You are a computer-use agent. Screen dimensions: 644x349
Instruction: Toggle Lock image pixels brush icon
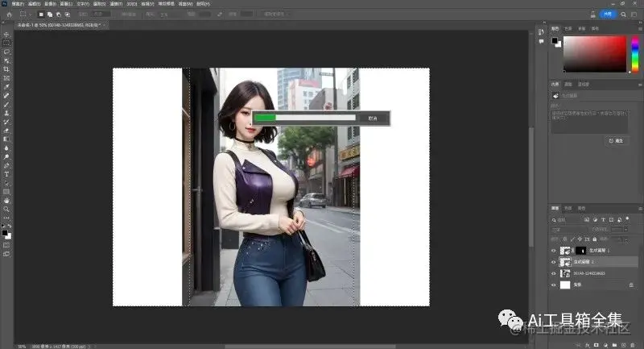(572, 239)
